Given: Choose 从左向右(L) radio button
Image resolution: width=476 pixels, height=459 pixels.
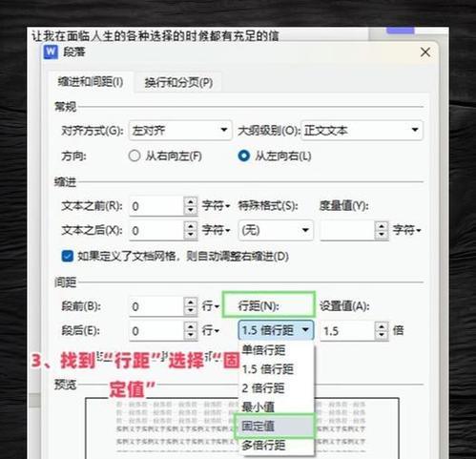Looking at the screenshot, I should tap(243, 156).
